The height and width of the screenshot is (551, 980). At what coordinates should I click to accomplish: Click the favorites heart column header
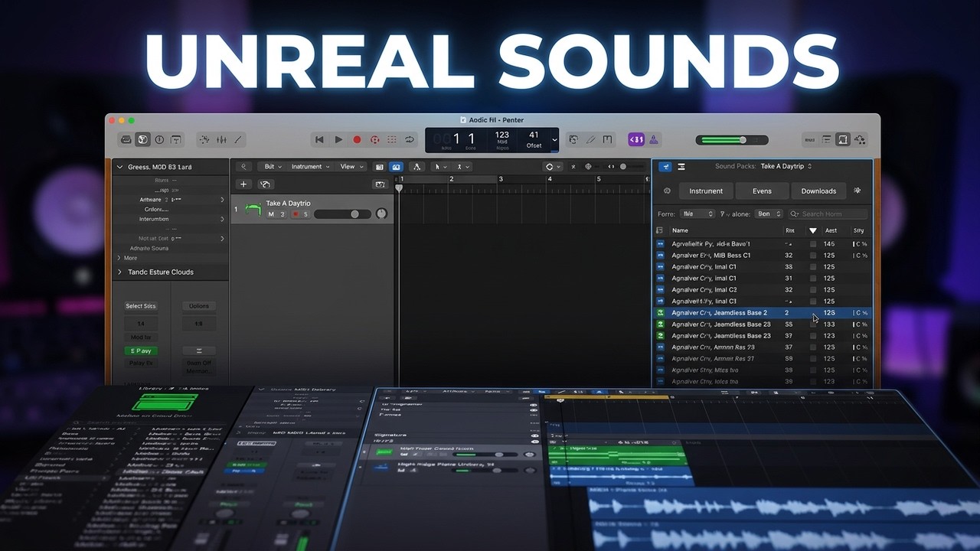(x=813, y=230)
